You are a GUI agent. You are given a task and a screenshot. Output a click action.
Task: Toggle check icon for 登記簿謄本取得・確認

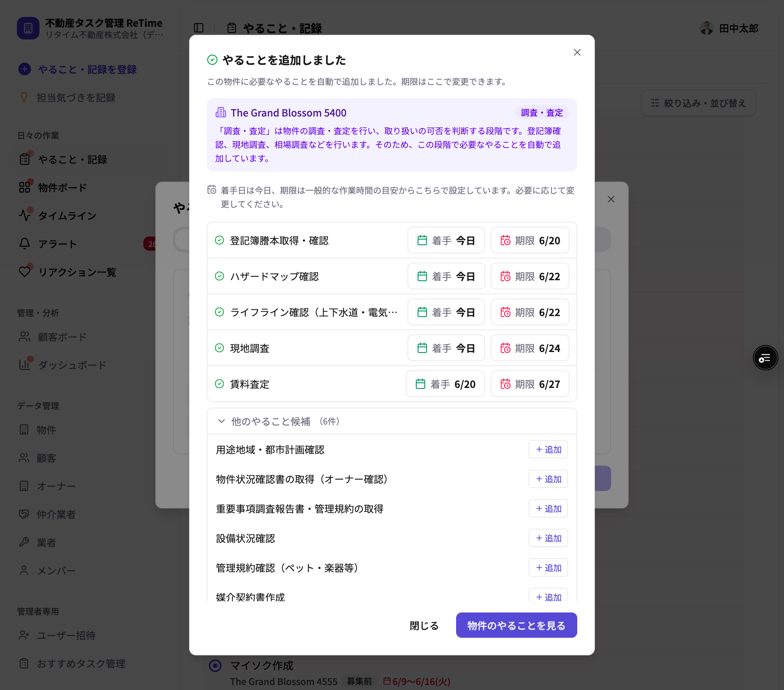tap(219, 240)
